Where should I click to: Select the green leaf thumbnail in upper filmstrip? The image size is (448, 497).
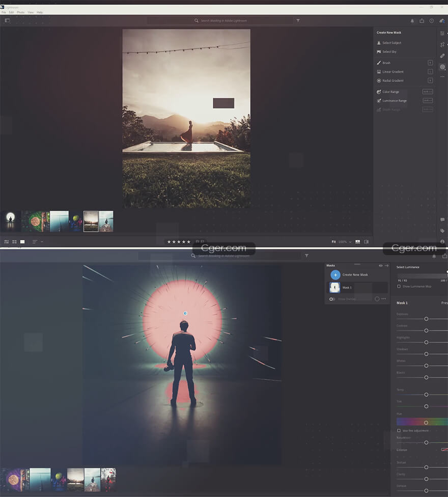pyautogui.click(x=36, y=221)
